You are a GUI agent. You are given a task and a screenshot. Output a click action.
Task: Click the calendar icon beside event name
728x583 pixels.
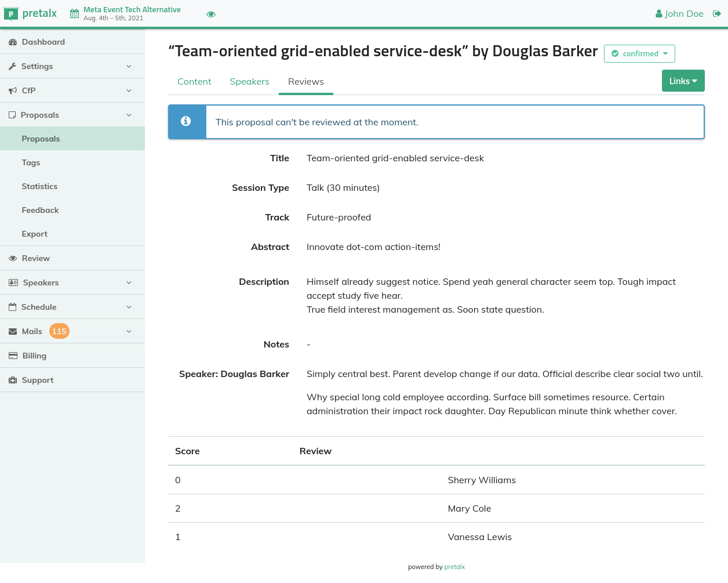74,14
